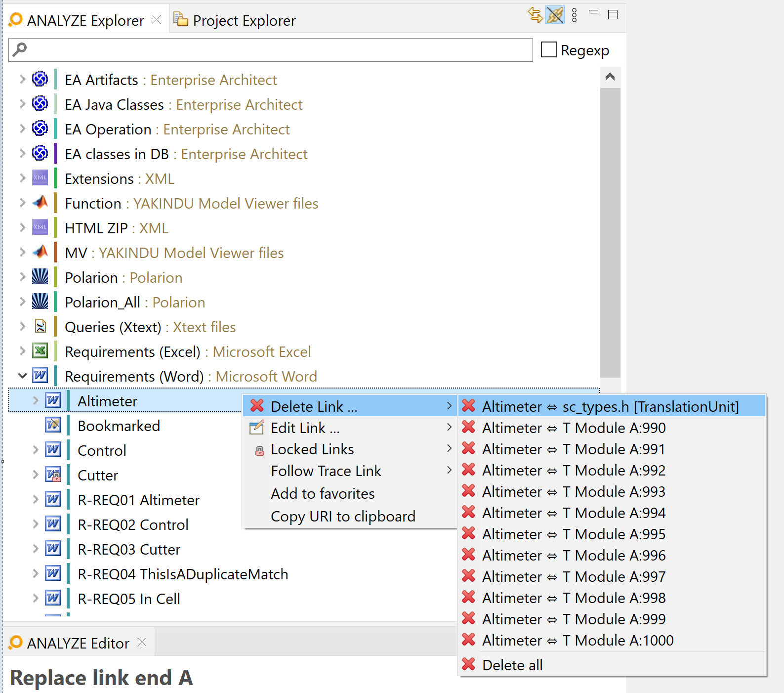Image resolution: width=784 pixels, height=693 pixels.
Task: Click the MATLAB-style icon beside Function
Action: pos(40,202)
